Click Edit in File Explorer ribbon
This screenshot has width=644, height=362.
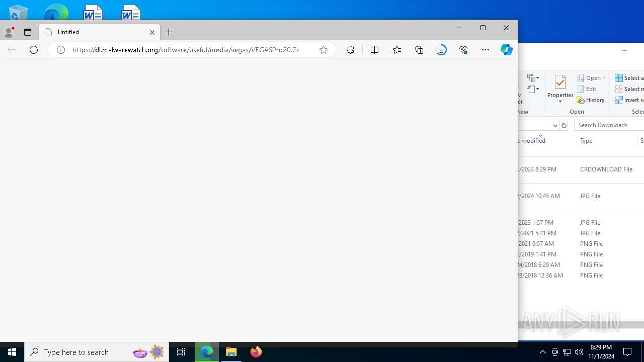pos(587,89)
